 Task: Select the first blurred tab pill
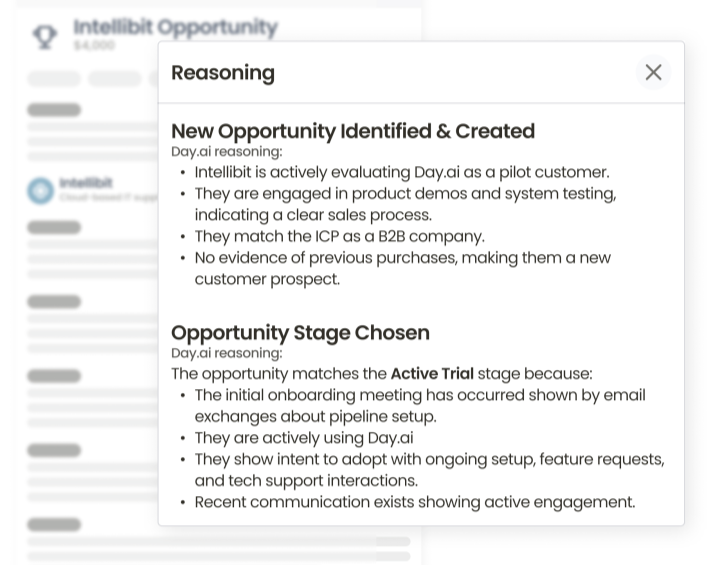[54, 78]
